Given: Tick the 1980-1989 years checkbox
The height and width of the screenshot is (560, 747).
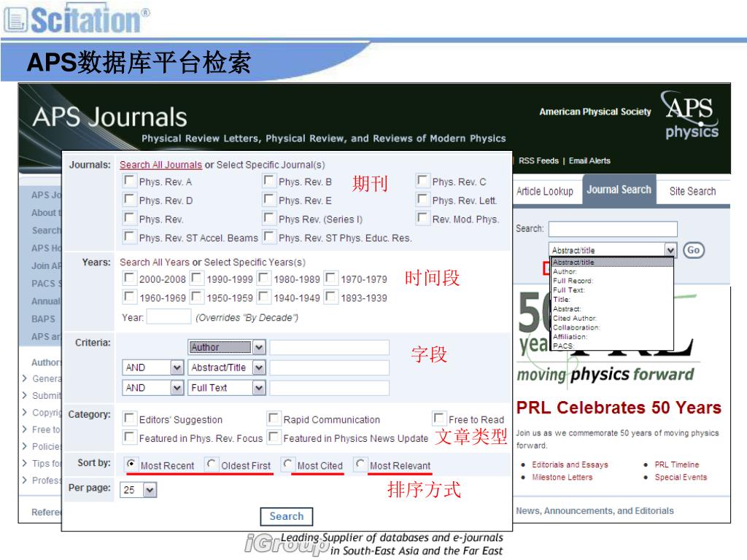Looking at the screenshot, I should coord(263,278).
